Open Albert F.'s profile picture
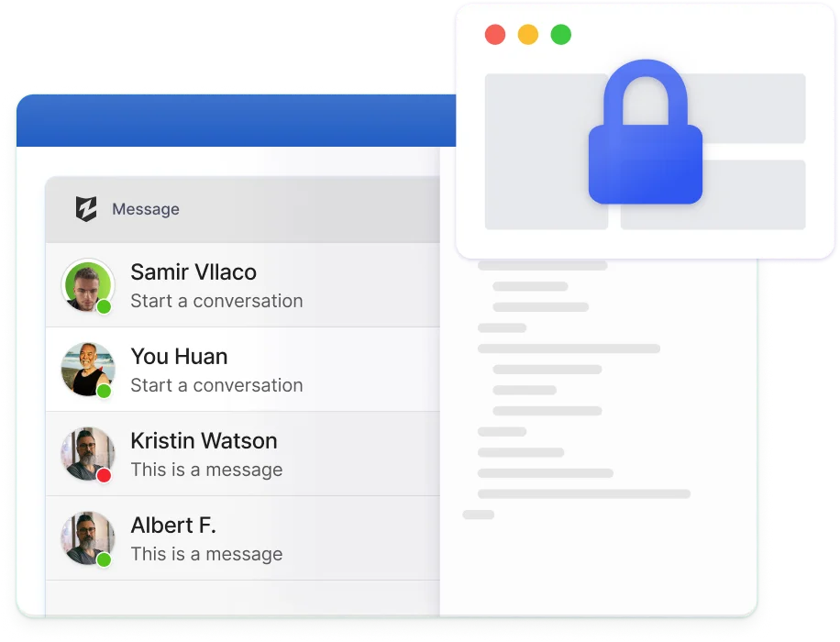 pos(88,537)
